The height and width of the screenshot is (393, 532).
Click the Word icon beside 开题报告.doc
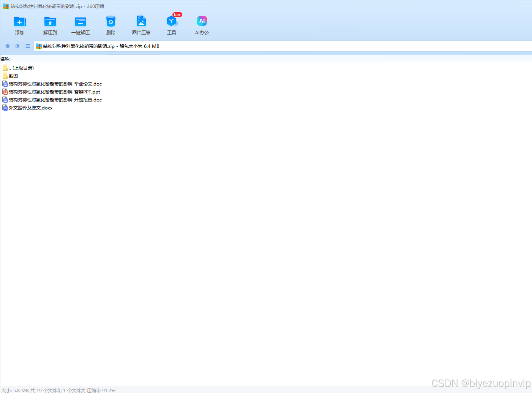coord(5,100)
